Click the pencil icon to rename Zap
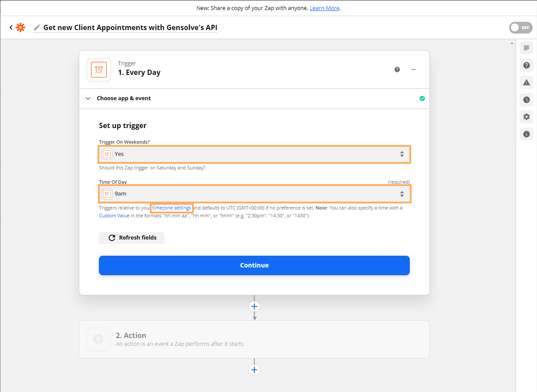The width and height of the screenshot is (537, 392). click(x=37, y=27)
